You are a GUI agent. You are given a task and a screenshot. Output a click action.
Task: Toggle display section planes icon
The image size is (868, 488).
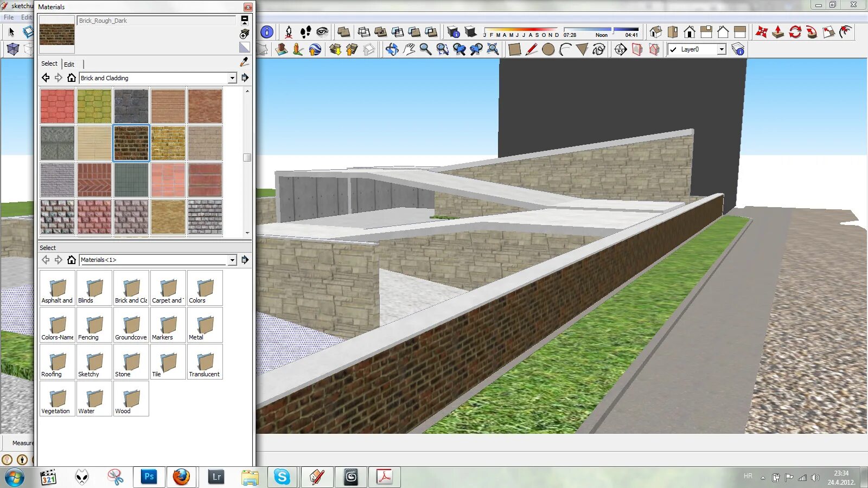637,50
